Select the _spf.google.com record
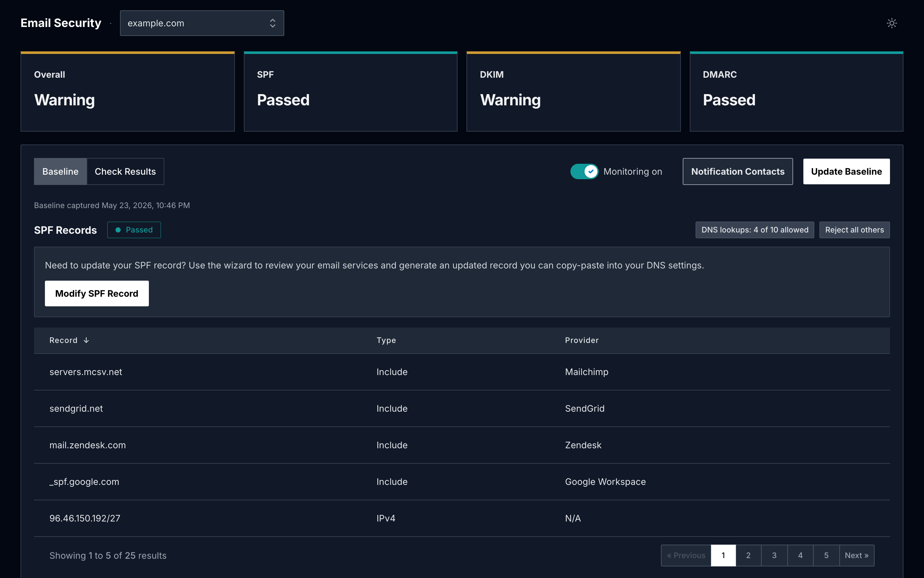The image size is (924, 578). point(84,482)
